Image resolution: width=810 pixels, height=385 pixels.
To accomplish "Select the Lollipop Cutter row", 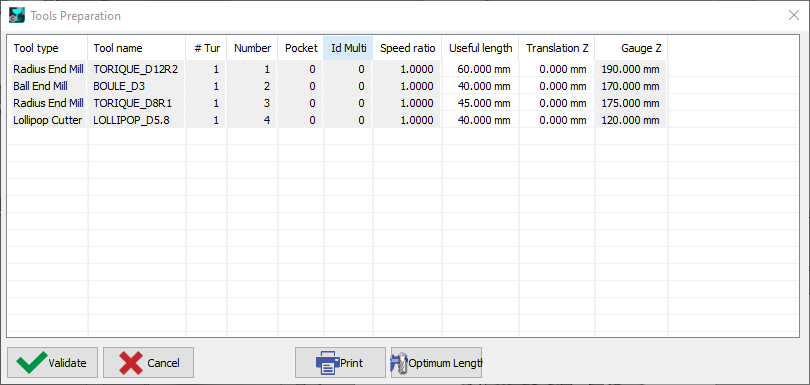I will click(x=337, y=120).
